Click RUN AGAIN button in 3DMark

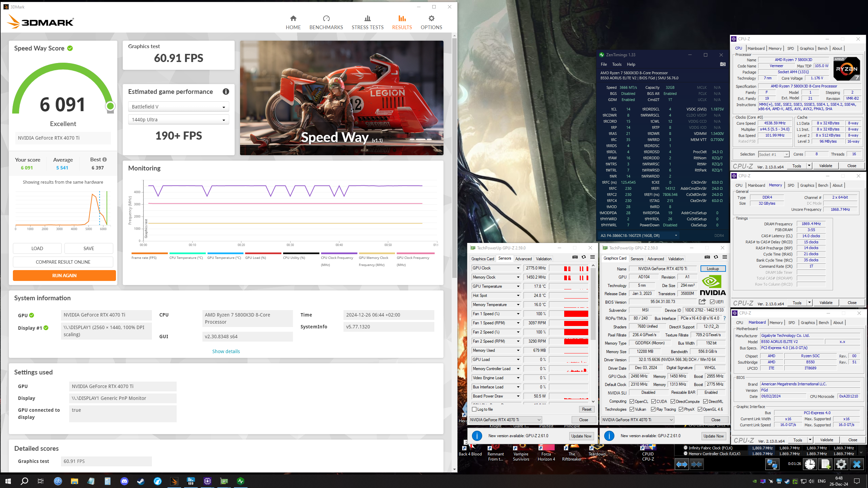64,276
